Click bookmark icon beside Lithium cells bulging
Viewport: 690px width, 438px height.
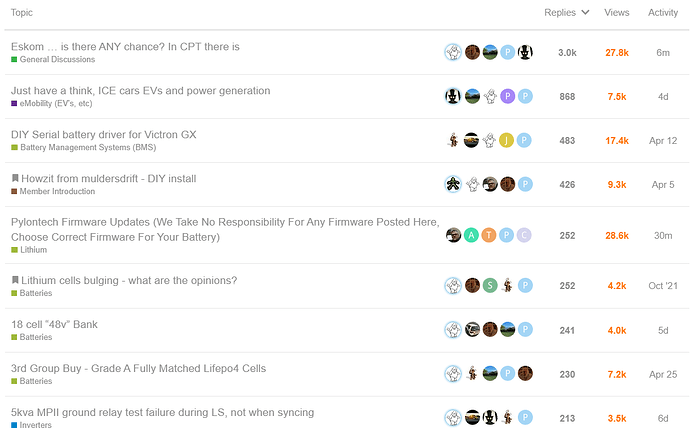tap(15, 280)
